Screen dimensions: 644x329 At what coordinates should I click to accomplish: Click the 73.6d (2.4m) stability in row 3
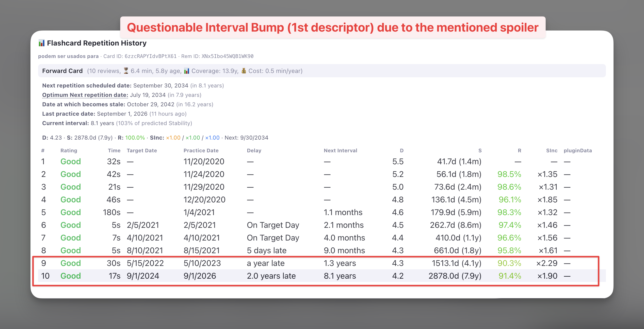click(x=458, y=187)
